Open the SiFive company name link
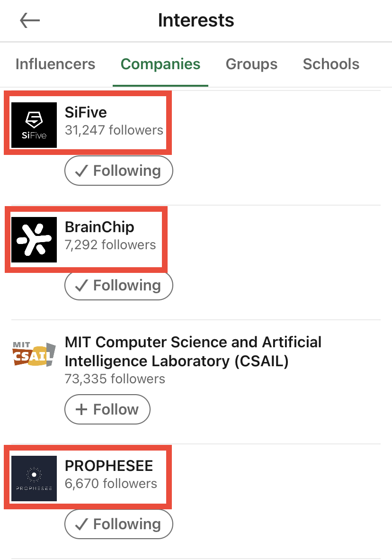This screenshot has height=560, width=392. [x=86, y=113]
